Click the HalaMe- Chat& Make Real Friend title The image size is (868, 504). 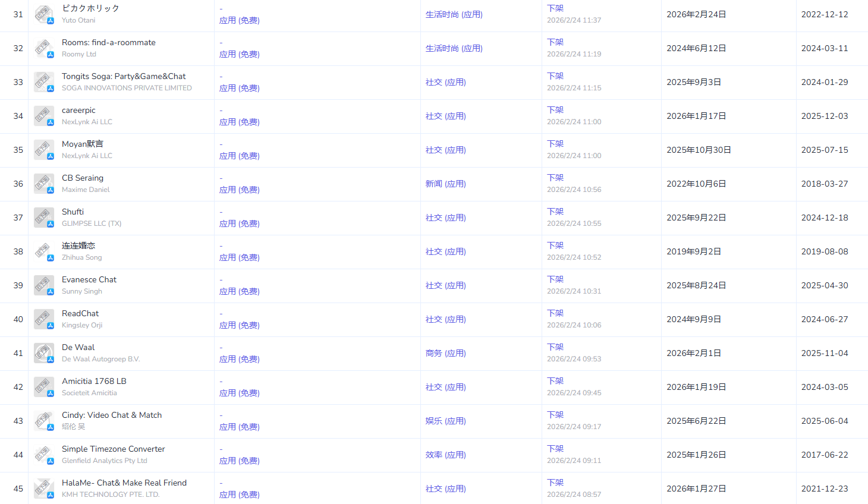(x=124, y=483)
